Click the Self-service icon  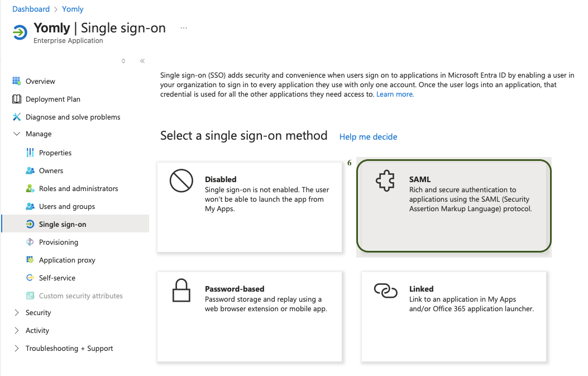tap(30, 278)
